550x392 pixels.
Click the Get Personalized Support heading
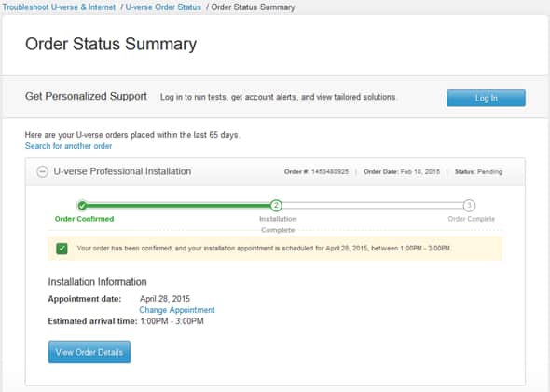point(86,96)
